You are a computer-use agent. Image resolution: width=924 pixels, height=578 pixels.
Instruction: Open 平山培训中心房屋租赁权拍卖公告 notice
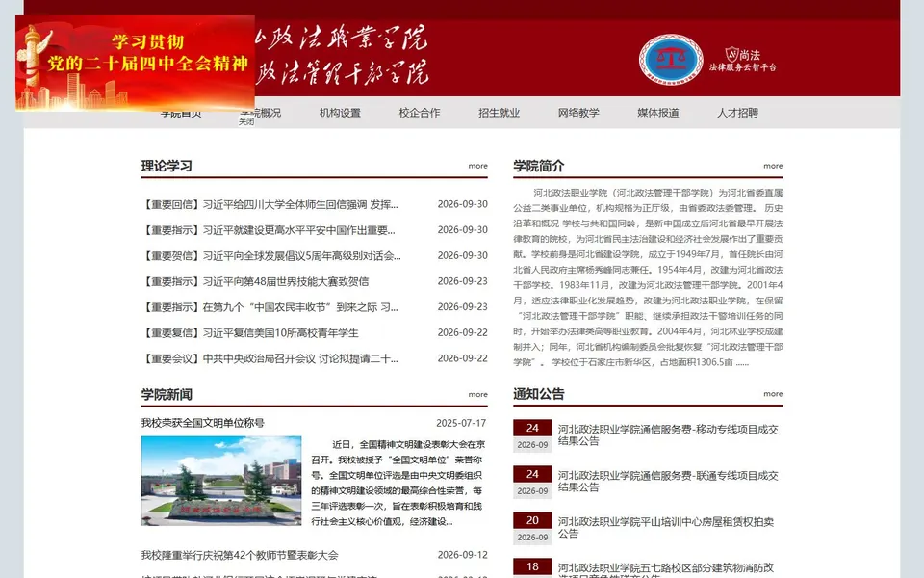666,527
